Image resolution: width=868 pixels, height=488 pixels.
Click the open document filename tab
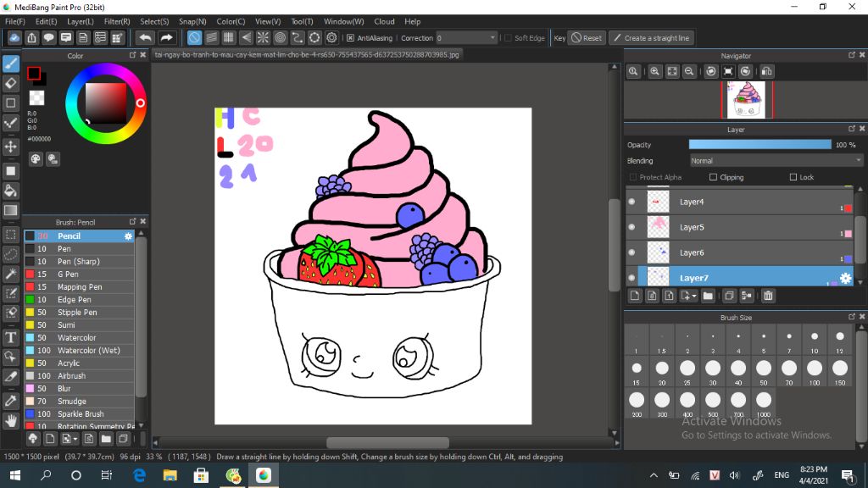[x=307, y=55]
